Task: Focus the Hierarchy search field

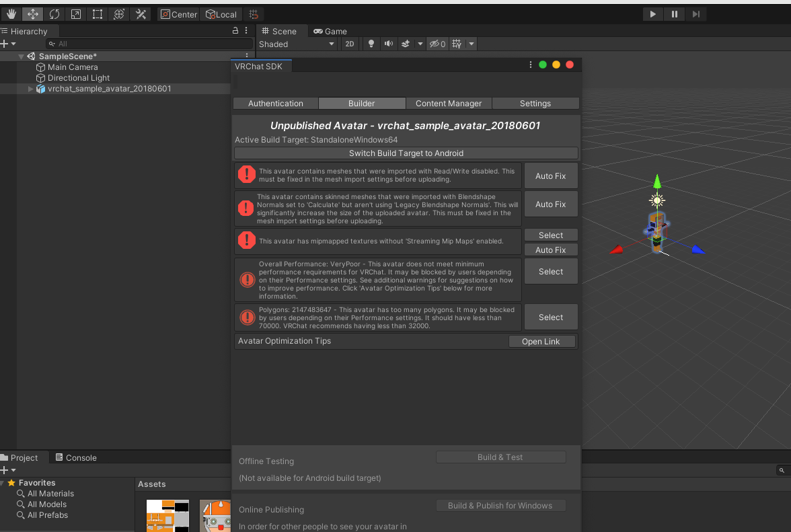Action: [x=149, y=44]
